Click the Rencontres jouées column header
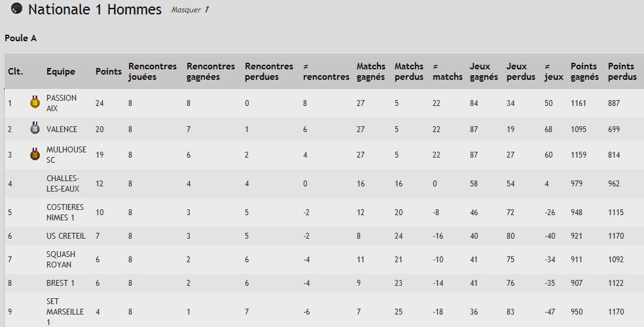This screenshot has height=327, width=644. tap(152, 71)
